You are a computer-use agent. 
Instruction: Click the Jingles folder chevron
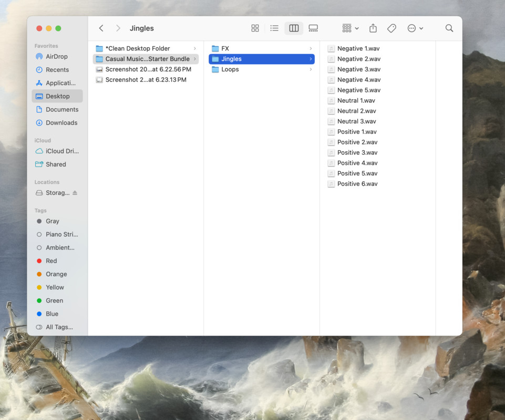tap(311, 59)
